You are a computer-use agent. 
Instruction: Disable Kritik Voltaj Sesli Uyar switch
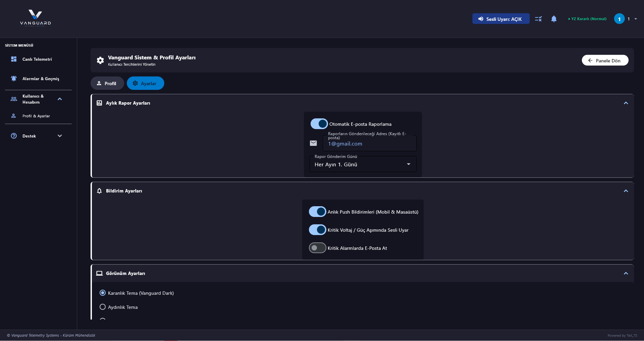tap(317, 230)
